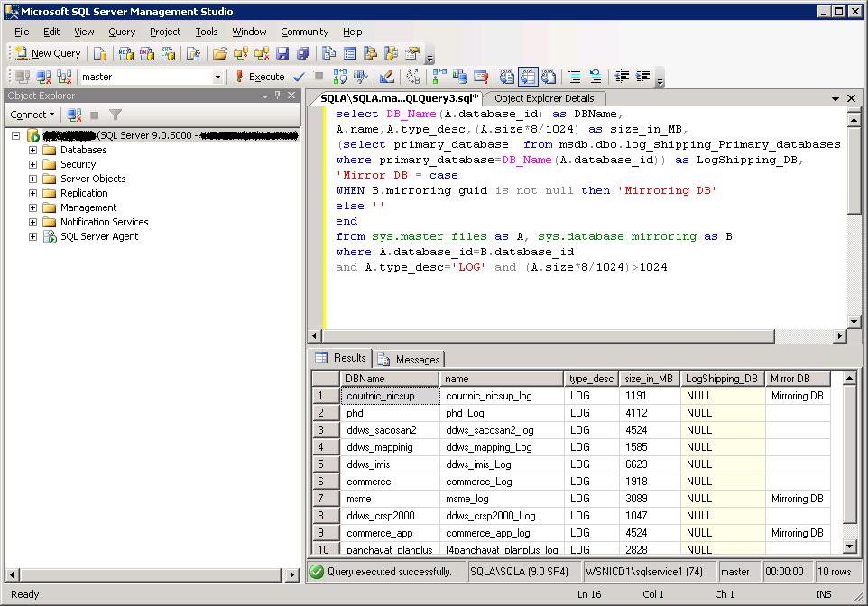Expand the Server Objects folder
Screen dimensions: 868x606
(x=32, y=179)
